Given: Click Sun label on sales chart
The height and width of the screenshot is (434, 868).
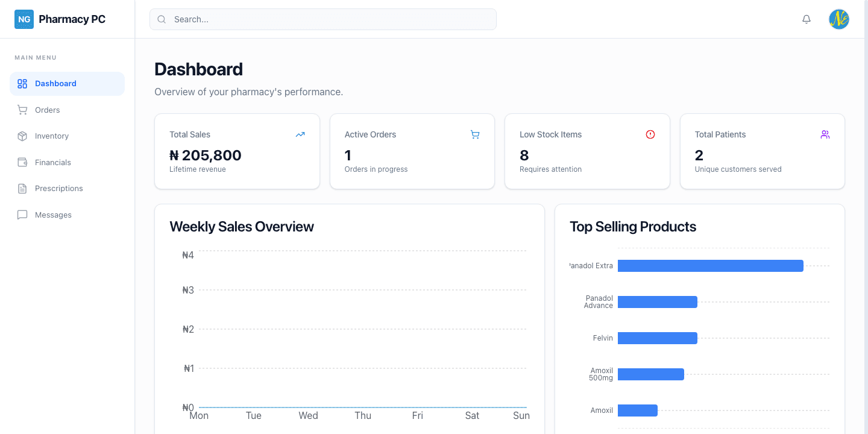Looking at the screenshot, I should tap(521, 416).
